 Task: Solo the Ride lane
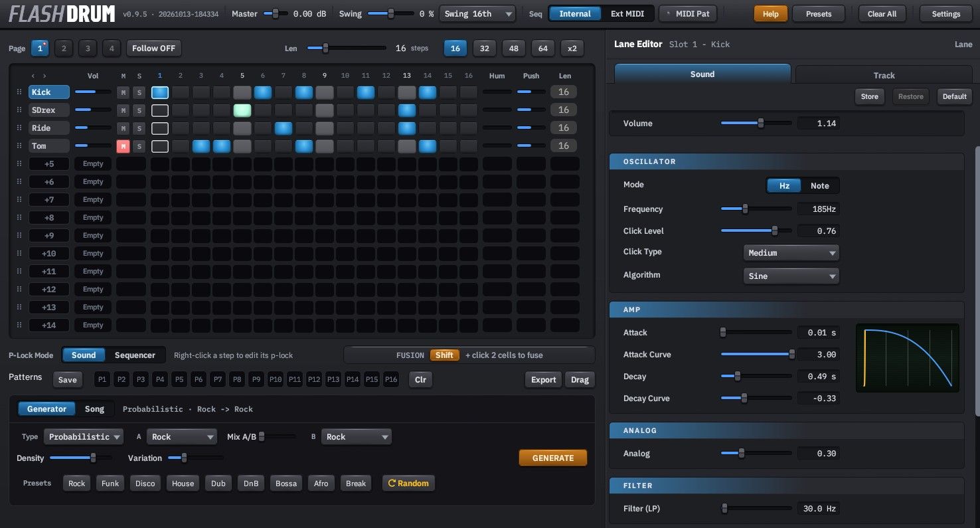click(139, 128)
